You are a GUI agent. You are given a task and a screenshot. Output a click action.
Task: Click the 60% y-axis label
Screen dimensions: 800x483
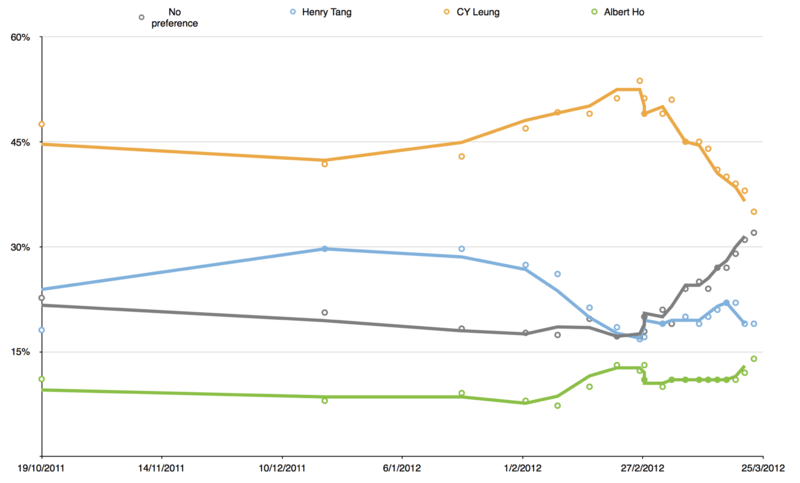pyautogui.click(x=21, y=37)
